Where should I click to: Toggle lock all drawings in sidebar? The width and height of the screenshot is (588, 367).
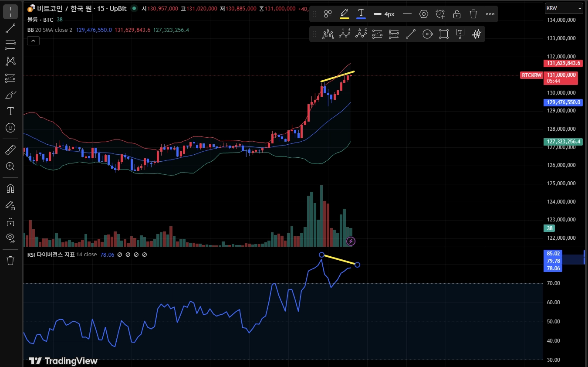10,222
